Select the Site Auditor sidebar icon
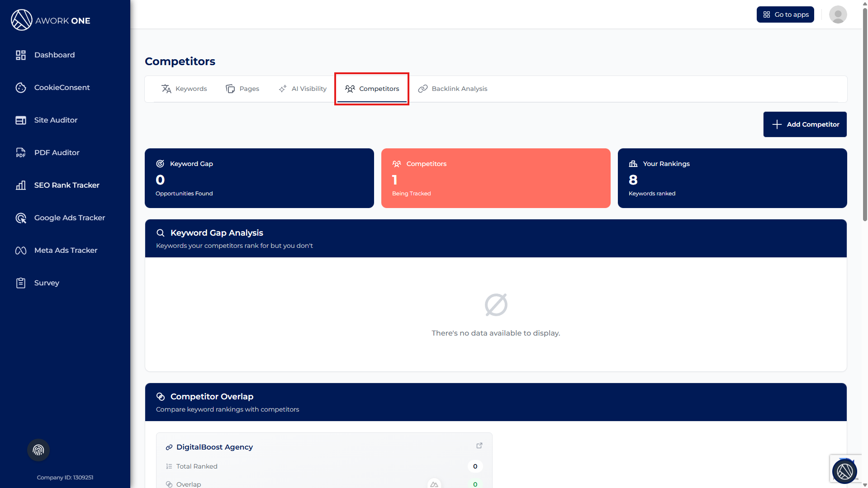Image resolution: width=868 pixels, height=488 pixels. [21, 120]
